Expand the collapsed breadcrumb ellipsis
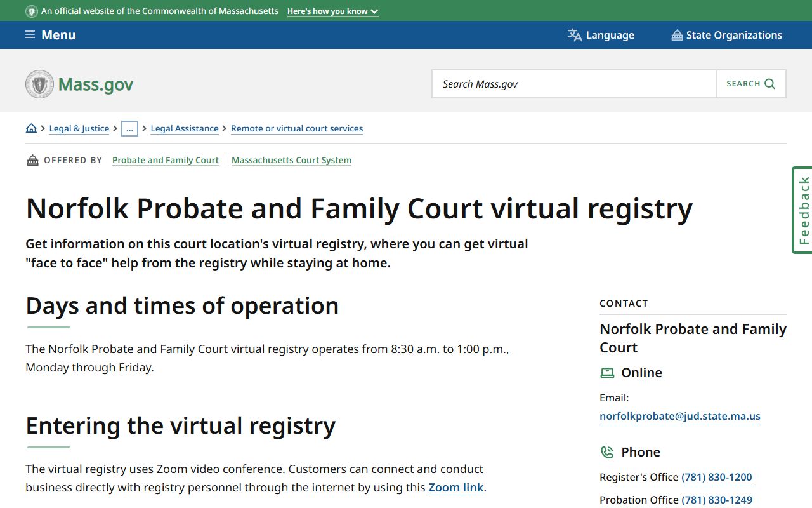The image size is (812, 508). [129, 128]
